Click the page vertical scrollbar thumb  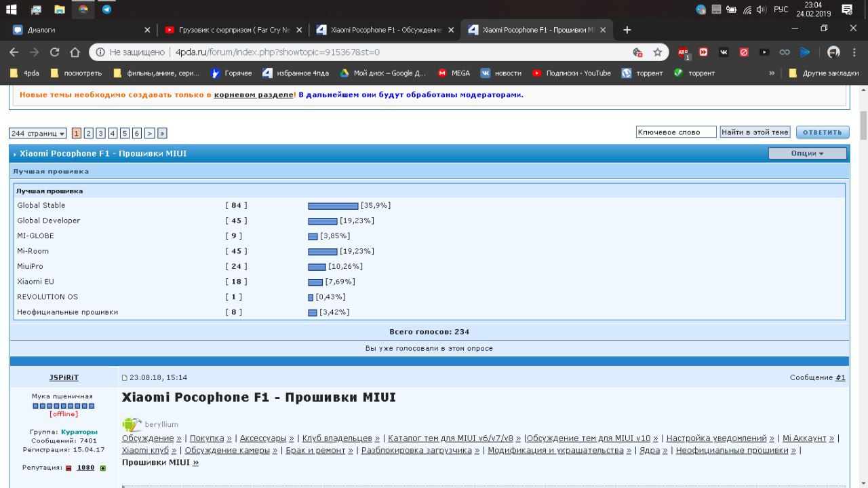point(863,125)
